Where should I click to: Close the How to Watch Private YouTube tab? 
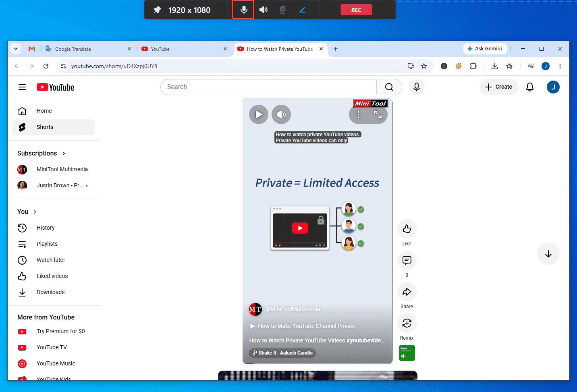[x=321, y=49]
